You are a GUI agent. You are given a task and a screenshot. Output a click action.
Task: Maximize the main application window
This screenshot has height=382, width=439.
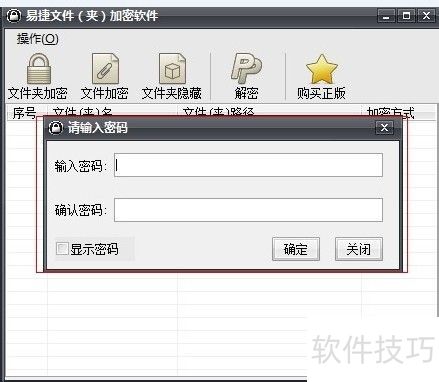pyautogui.click(x=406, y=16)
